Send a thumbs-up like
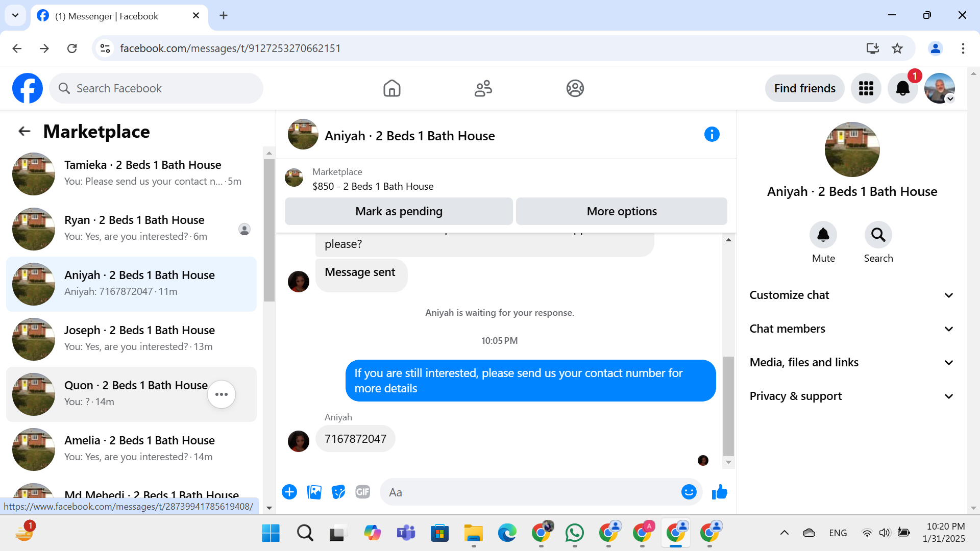The image size is (980, 551). [719, 492]
